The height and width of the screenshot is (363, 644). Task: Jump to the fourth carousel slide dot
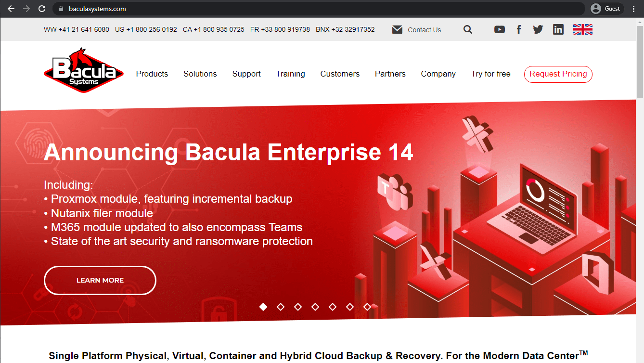click(315, 307)
